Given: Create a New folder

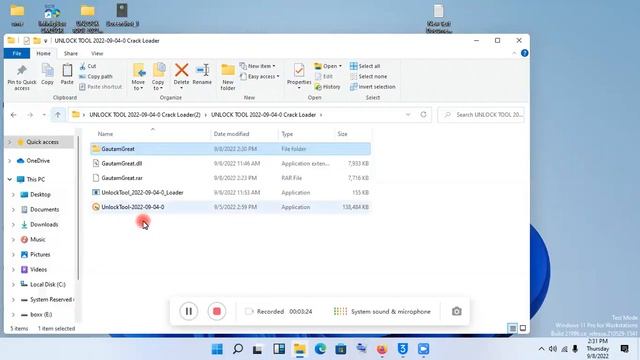Looking at the screenshot, I should [228, 77].
